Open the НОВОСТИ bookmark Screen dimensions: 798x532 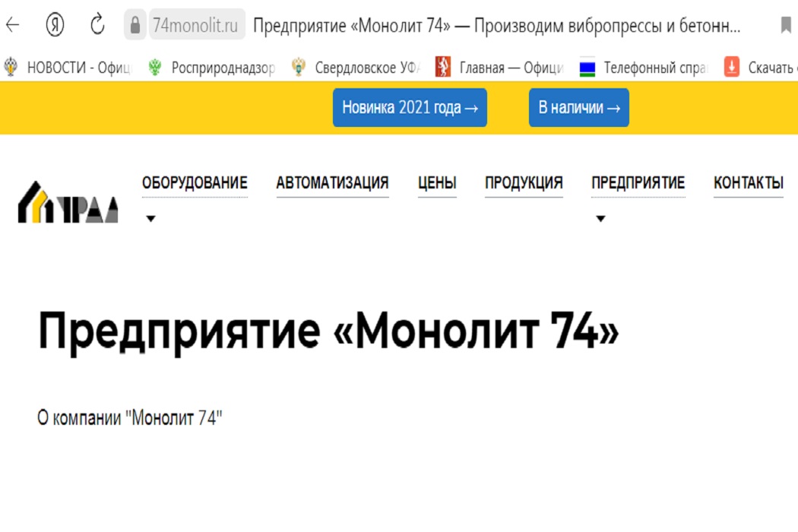[68, 68]
